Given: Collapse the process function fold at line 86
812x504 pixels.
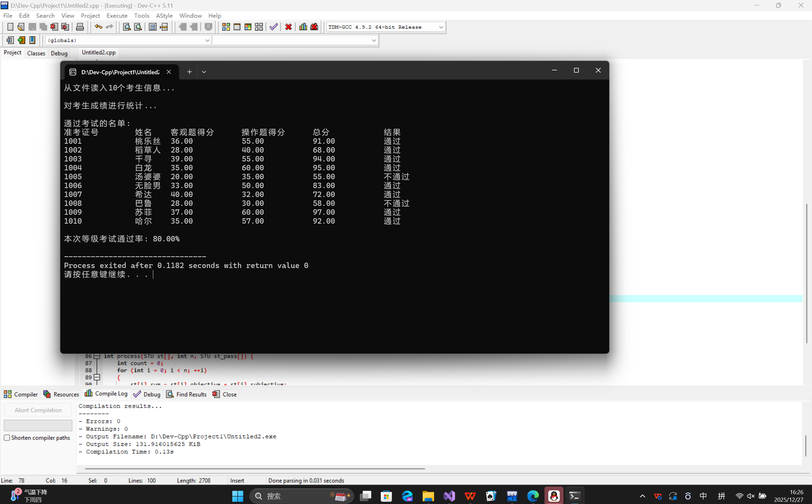Looking at the screenshot, I should [97, 356].
